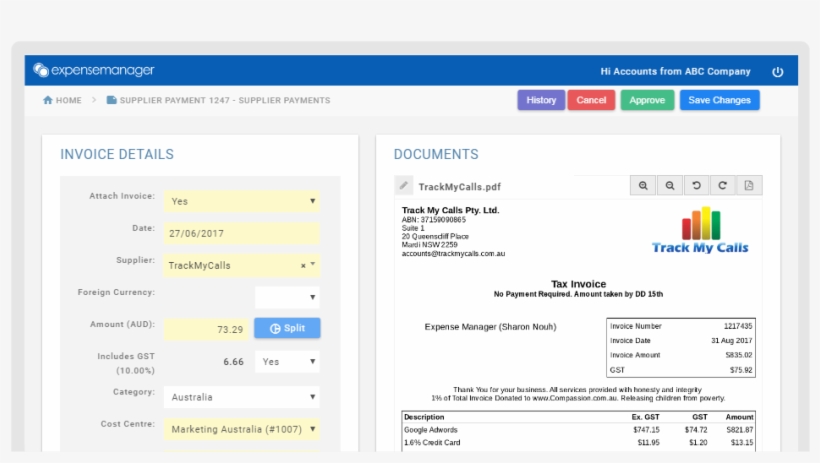820x463 pixels.
Task: Open the PDF file icon button
Action: click(749, 185)
